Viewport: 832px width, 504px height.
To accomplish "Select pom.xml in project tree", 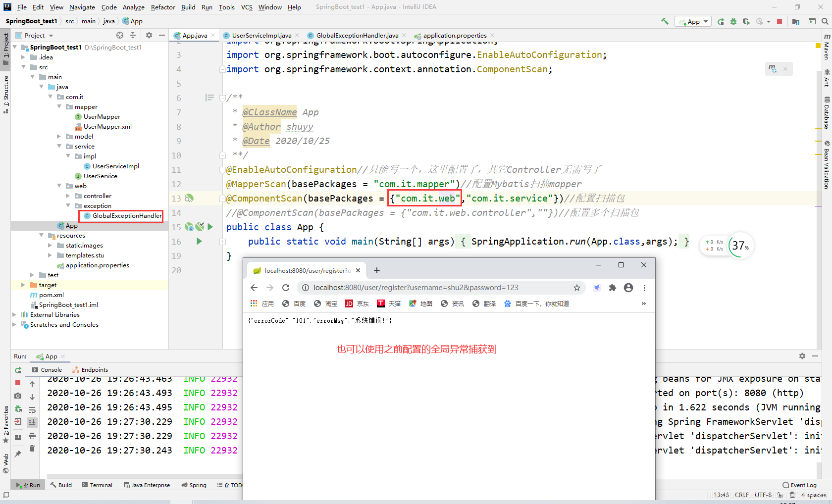I will point(47,295).
